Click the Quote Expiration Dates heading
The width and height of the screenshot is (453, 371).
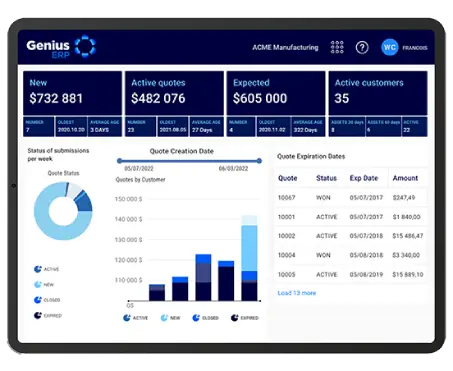311,156
